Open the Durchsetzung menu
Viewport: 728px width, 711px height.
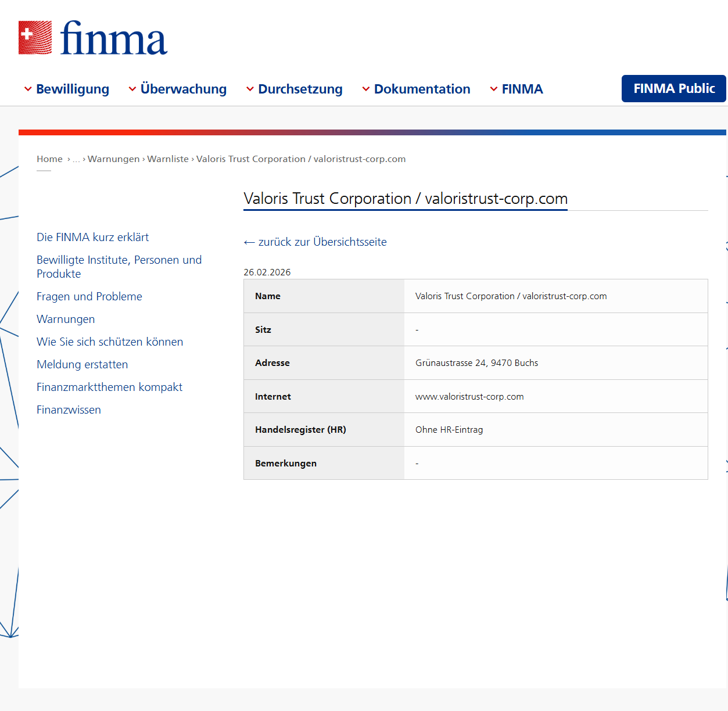pyautogui.click(x=300, y=89)
